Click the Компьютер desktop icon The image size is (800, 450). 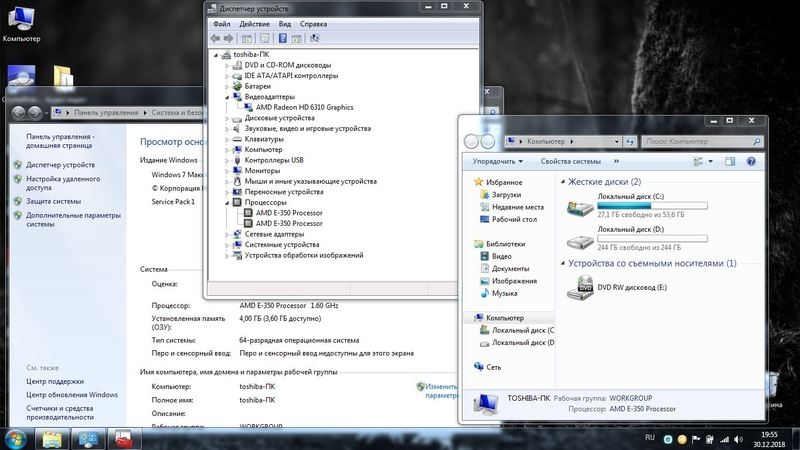click(21, 24)
